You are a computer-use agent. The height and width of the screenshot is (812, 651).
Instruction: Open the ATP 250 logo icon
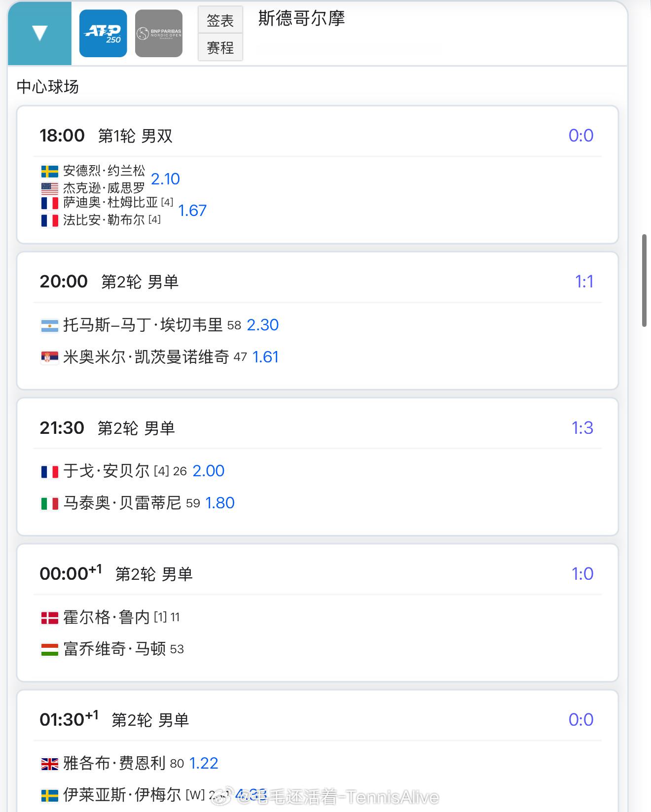[x=103, y=34]
